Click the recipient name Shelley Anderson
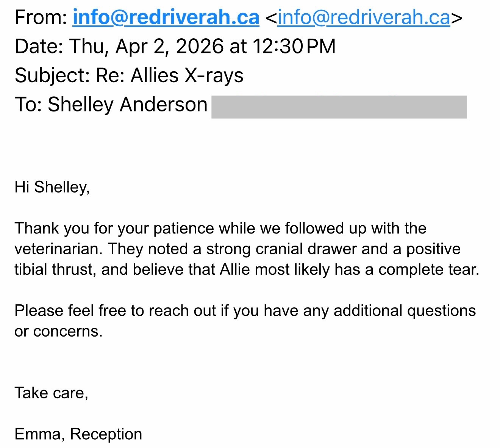The height and width of the screenshot is (448, 500). point(127,105)
